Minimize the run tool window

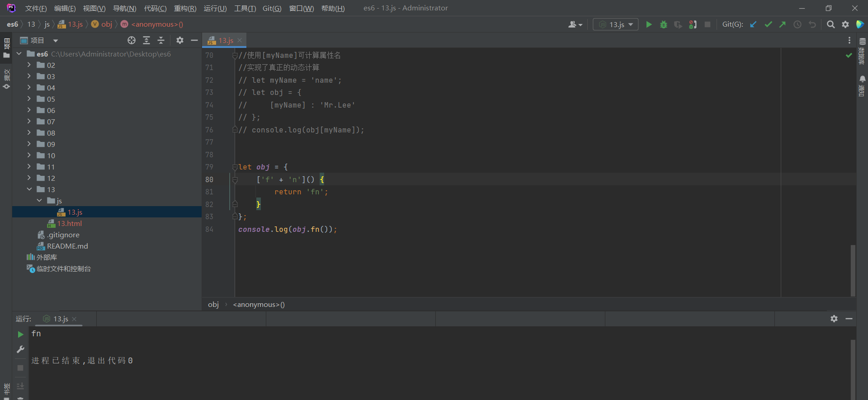[849, 319]
